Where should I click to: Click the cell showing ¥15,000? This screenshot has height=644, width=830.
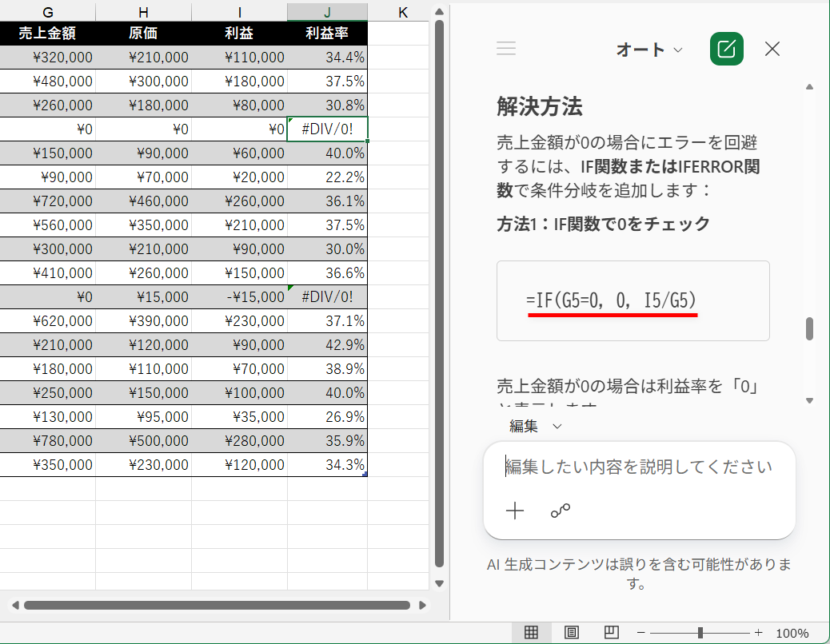point(143,296)
